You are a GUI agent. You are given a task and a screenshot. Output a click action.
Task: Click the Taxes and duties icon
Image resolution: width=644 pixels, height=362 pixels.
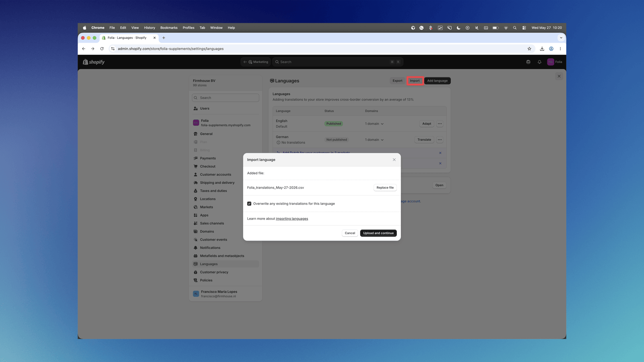point(196,191)
